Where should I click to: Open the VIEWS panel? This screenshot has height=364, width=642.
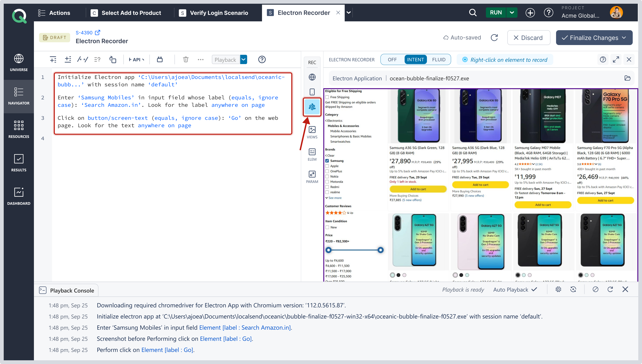click(312, 132)
